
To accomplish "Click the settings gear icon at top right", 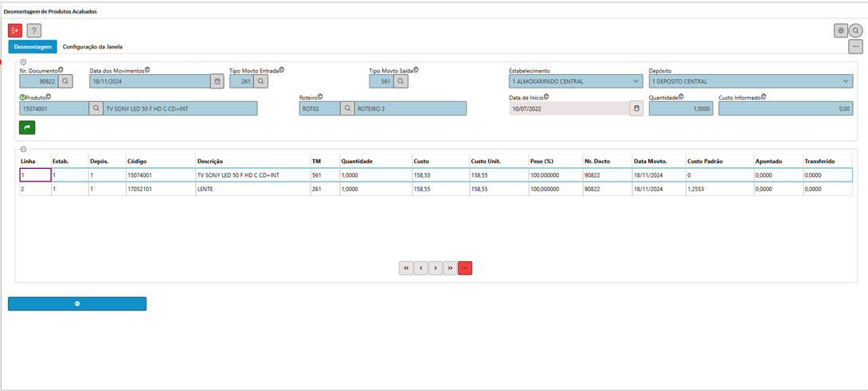I will pyautogui.click(x=841, y=30).
